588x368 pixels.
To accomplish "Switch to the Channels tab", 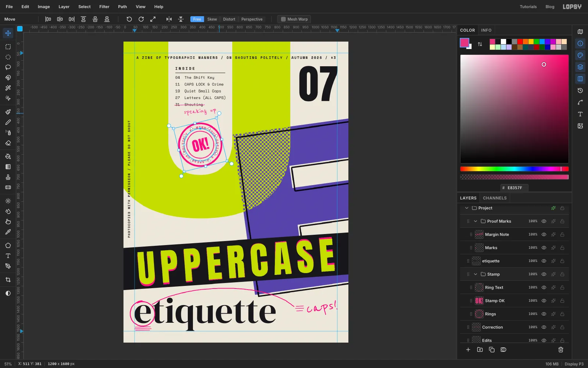I will [495, 198].
